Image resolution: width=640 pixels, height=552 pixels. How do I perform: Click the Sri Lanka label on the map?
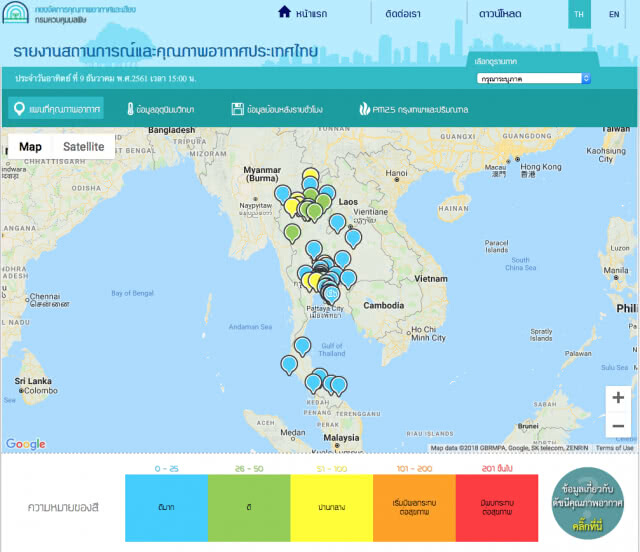tap(33, 381)
